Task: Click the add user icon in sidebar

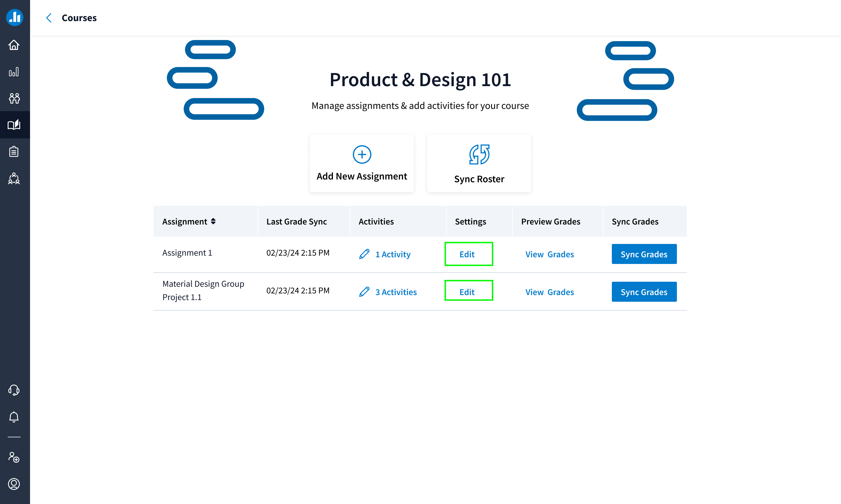Action: [14, 457]
